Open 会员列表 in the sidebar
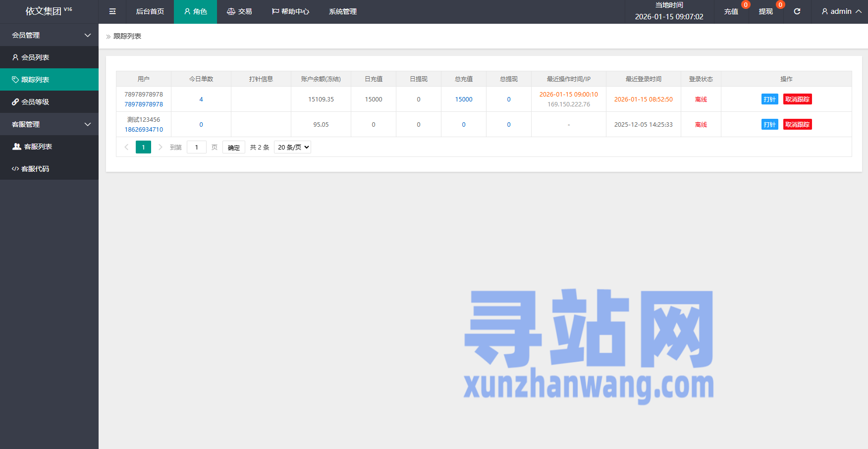 [35, 57]
